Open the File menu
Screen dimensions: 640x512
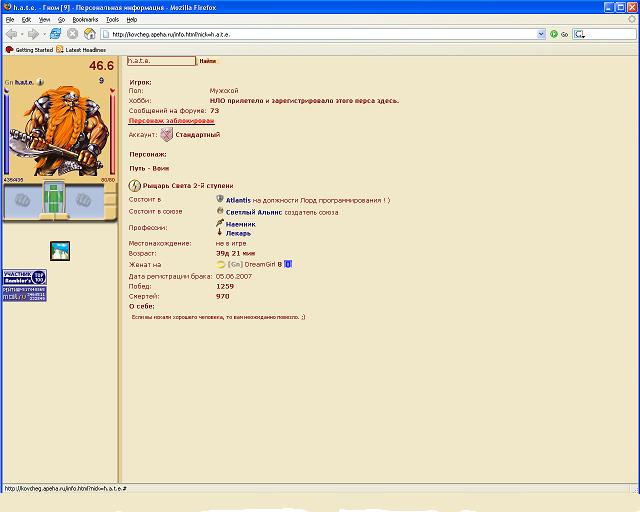pos(10,19)
